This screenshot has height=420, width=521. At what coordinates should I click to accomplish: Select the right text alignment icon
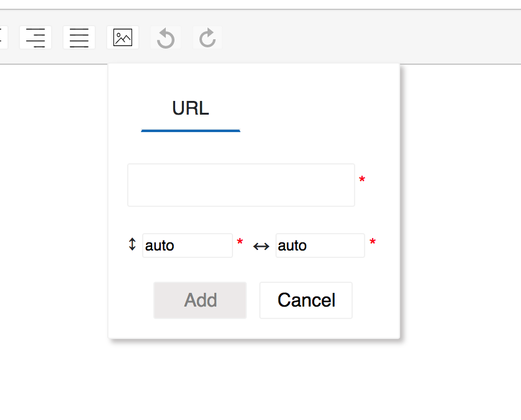point(36,37)
